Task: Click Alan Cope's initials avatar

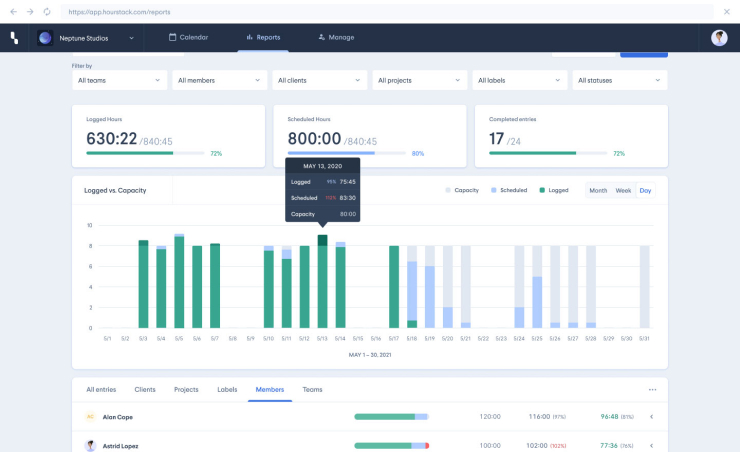Action: [90, 417]
